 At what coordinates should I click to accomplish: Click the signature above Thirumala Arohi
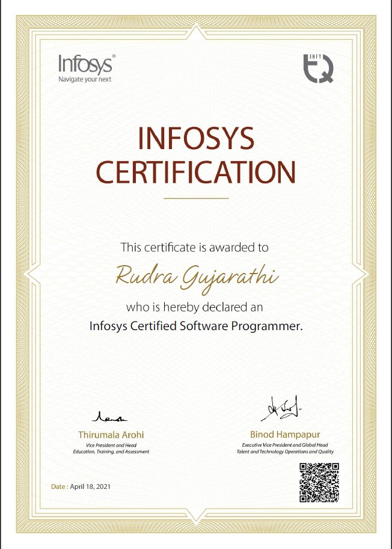[x=109, y=417]
